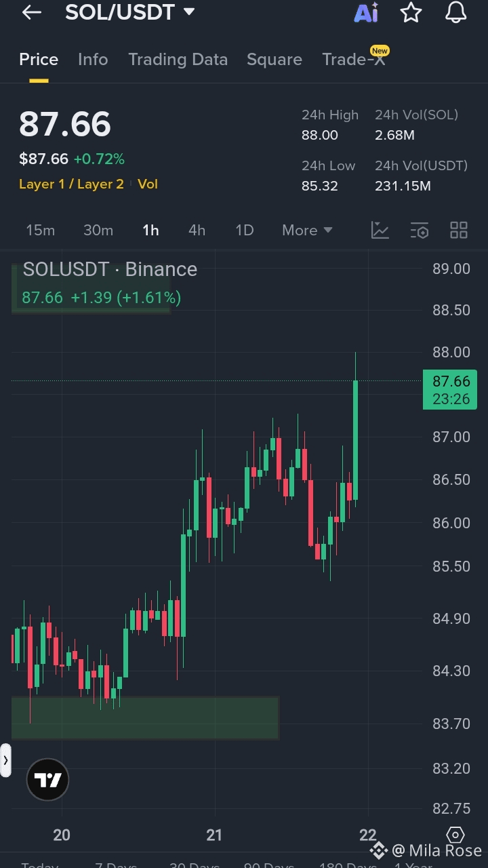Expand the More timeframes dropdown

[307, 231]
